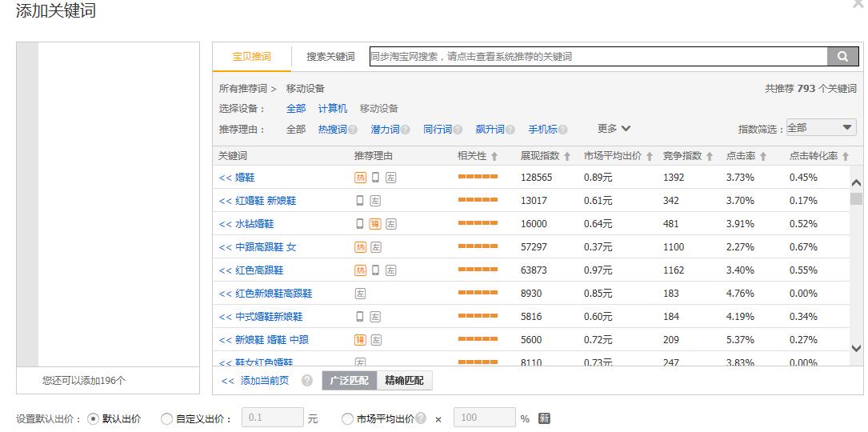
Task: Click << 添加当前页 link
Action: (x=255, y=381)
